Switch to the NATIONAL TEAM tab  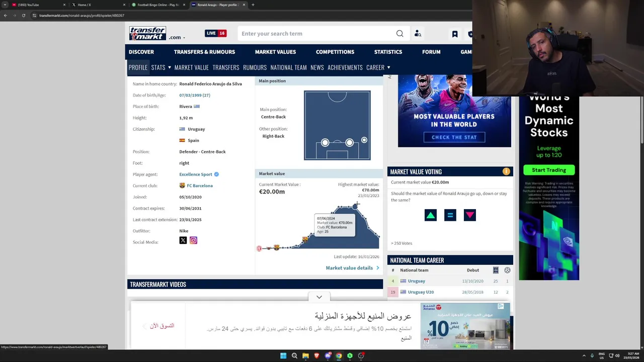288,67
